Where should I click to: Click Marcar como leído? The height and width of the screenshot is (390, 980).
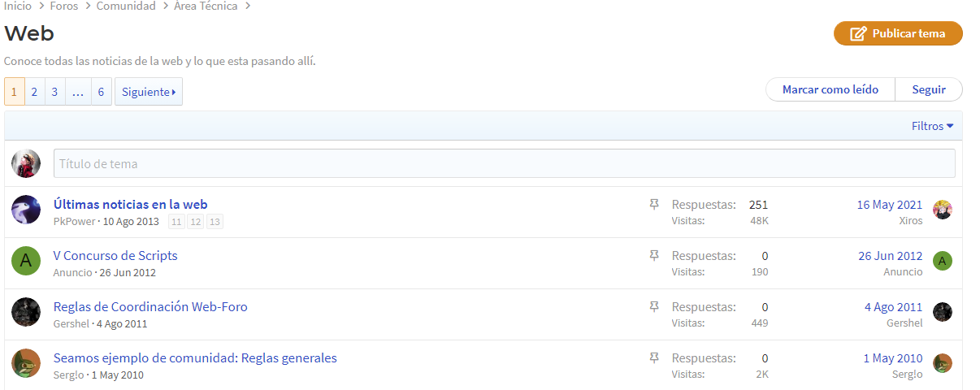(830, 89)
